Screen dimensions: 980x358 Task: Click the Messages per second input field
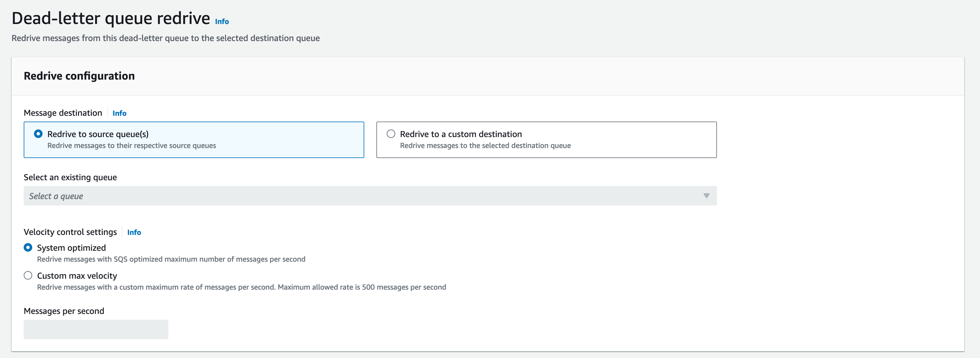coord(96,329)
